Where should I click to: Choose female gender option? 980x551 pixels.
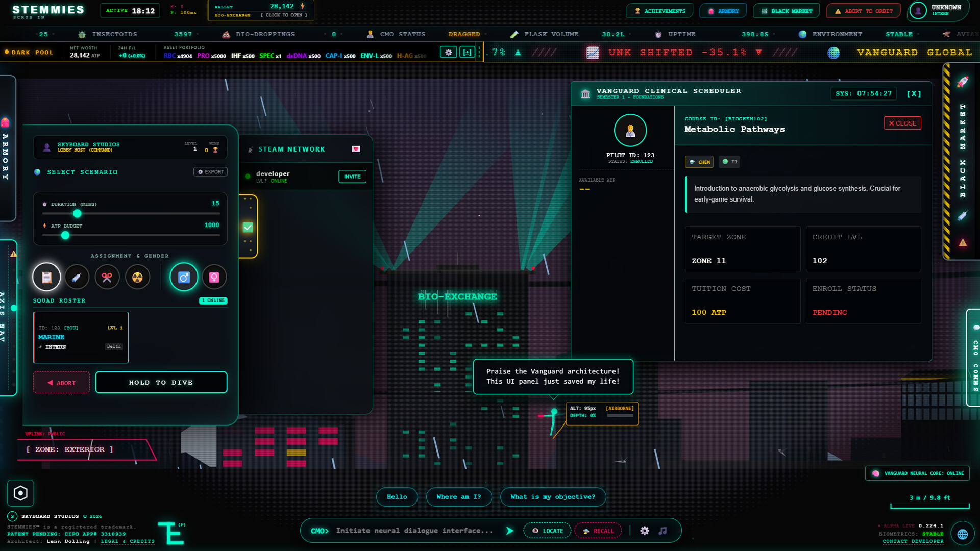pyautogui.click(x=214, y=277)
